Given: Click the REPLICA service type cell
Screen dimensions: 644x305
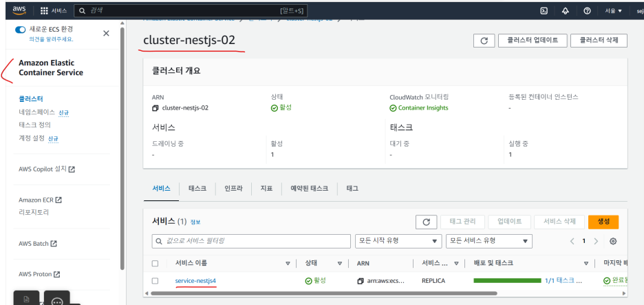Looking at the screenshot, I should coord(433,281).
